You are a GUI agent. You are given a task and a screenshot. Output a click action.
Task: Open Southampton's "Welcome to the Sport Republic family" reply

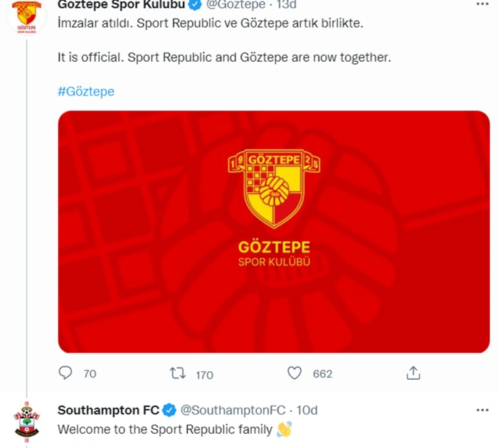click(x=164, y=429)
